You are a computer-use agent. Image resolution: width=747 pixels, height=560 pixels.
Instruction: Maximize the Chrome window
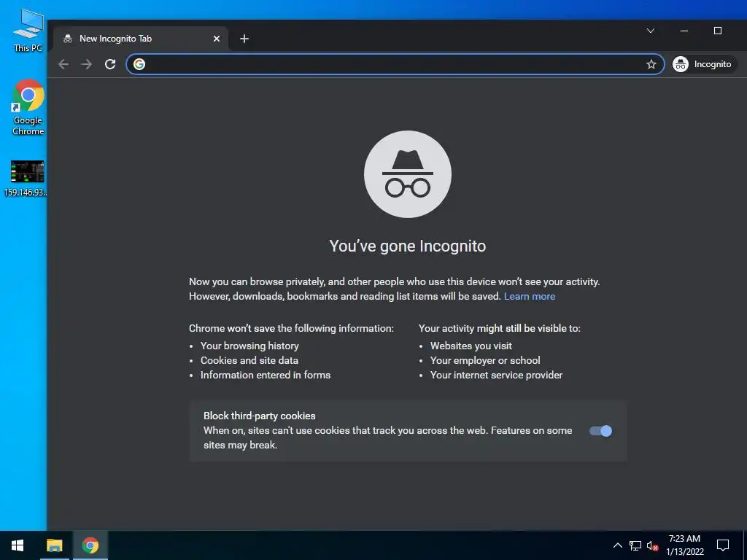718,31
